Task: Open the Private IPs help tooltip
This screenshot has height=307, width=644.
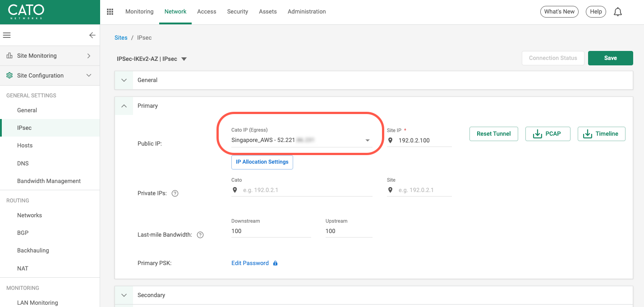Action: pos(175,193)
